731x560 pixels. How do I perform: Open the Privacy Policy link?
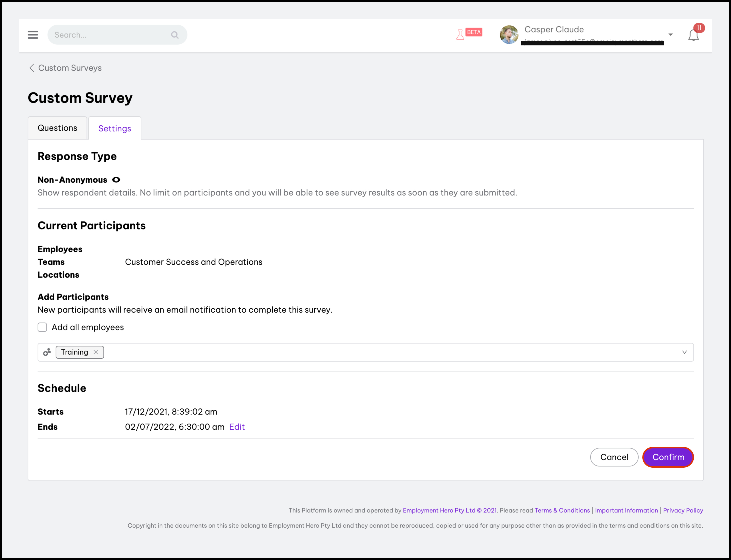click(x=683, y=510)
